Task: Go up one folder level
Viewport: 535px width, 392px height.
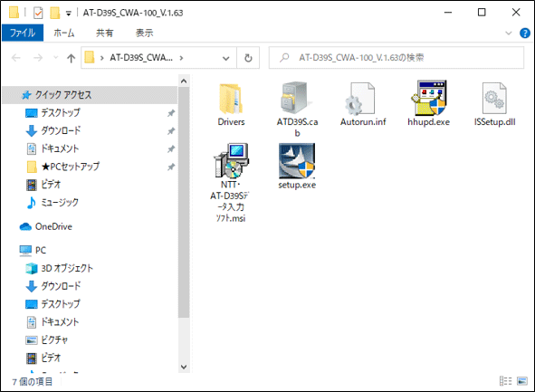Action: coord(71,58)
